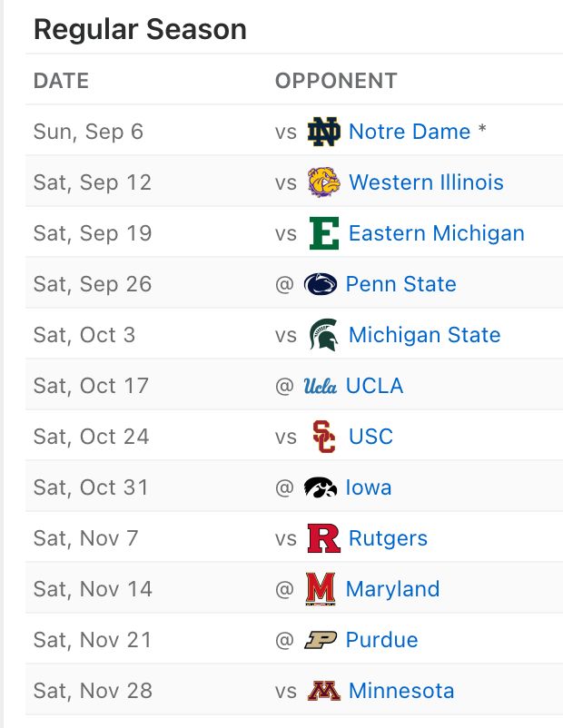The width and height of the screenshot is (563, 728).
Task: Visit the Minnesota team link
Action: [x=401, y=691]
